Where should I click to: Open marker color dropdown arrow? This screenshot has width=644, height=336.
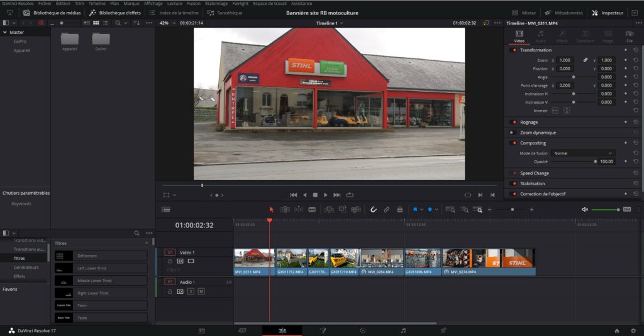coord(436,210)
